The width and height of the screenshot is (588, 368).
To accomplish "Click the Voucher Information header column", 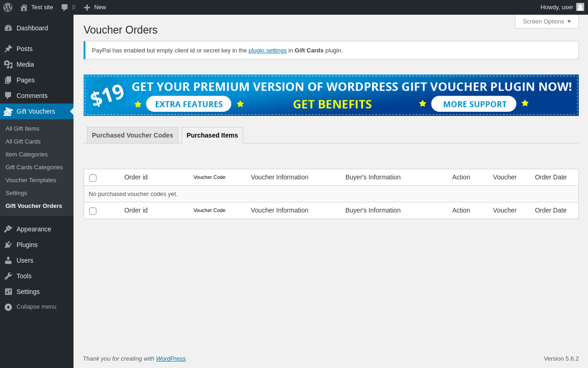I will 279,177.
